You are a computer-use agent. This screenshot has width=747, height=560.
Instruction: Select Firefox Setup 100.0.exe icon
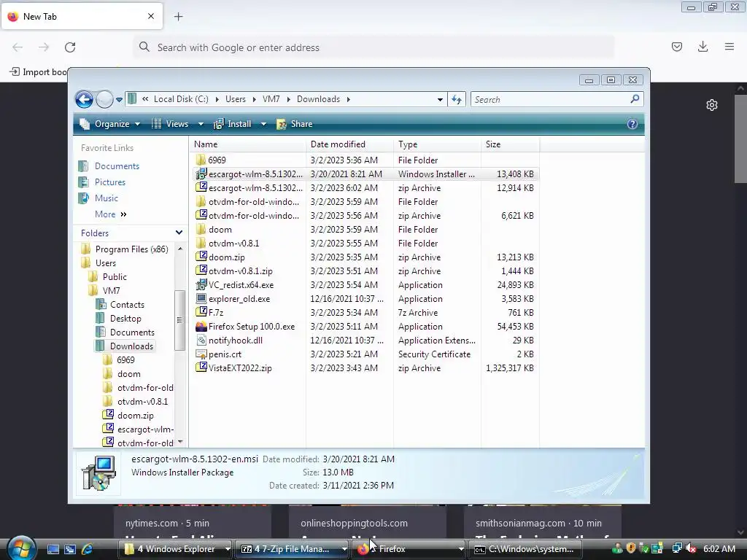coord(201,326)
